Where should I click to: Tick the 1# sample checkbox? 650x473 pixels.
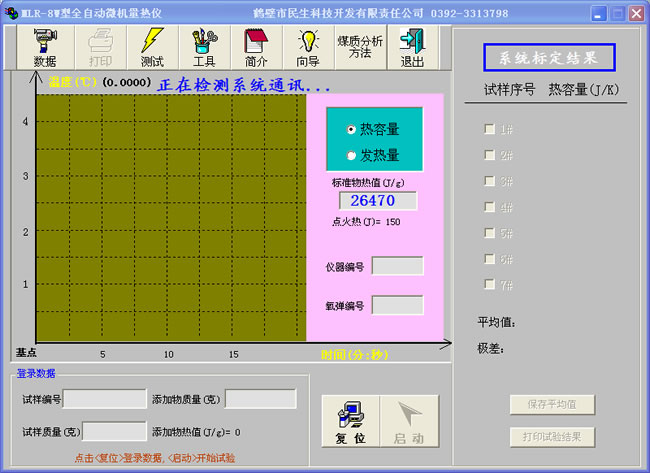tap(489, 129)
